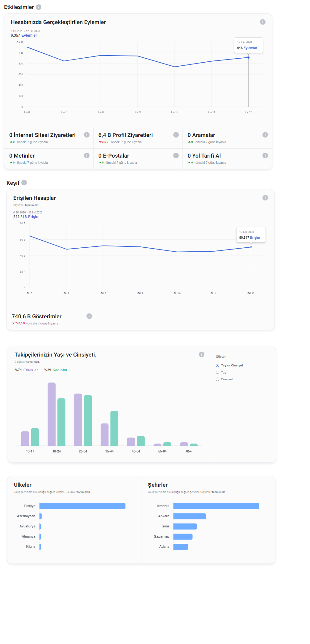Image resolution: width=310 pixels, height=644 pixels.
Task: Click Profil Ziyaretleri info icon
Action: (x=176, y=135)
